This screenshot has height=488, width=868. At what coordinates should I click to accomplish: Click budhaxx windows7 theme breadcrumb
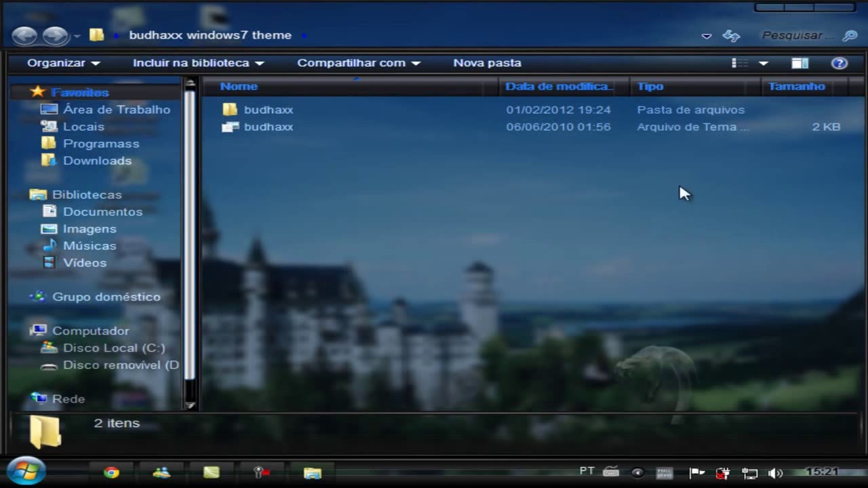point(210,35)
